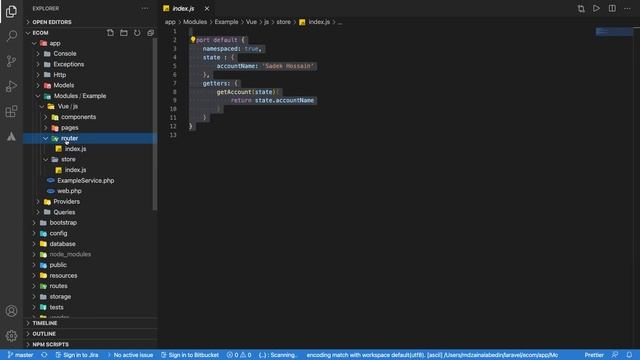
Task: Click No active issue status item
Action: pyautogui.click(x=130, y=355)
